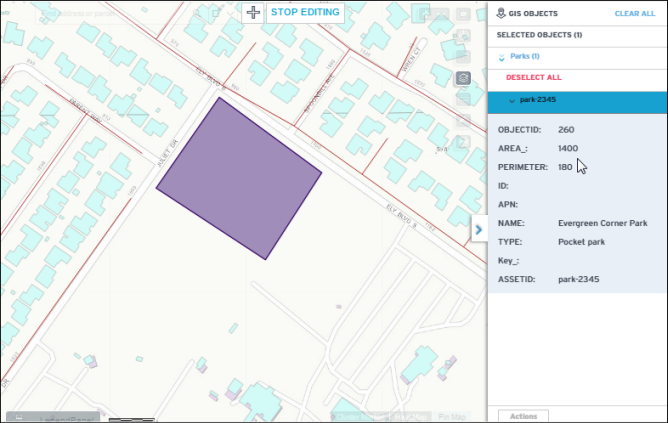Click the crosshair icon beside Stop Editing

[x=253, y=13]
